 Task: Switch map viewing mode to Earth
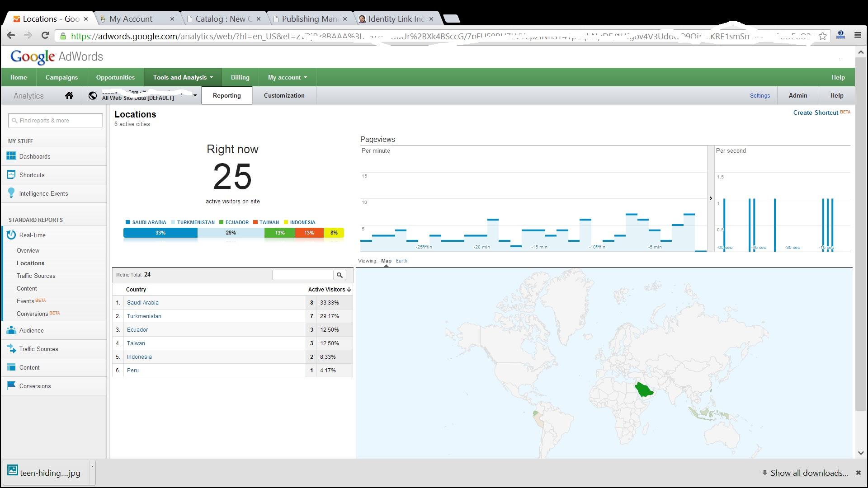pos(401,261)
